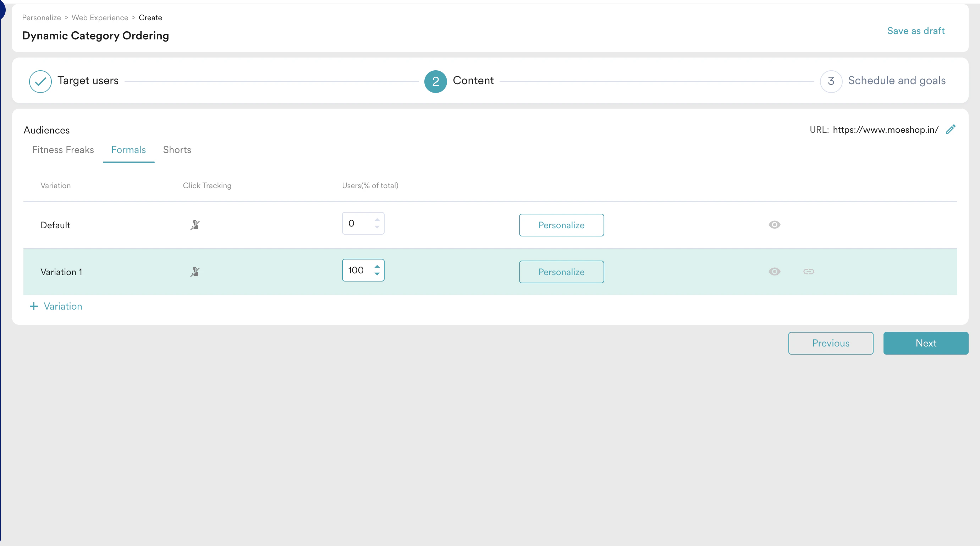Image resolution: width=980 pixels, height=546 pixels.
Task: Click Personalize button for Variation 1
Action: [561, 272]
